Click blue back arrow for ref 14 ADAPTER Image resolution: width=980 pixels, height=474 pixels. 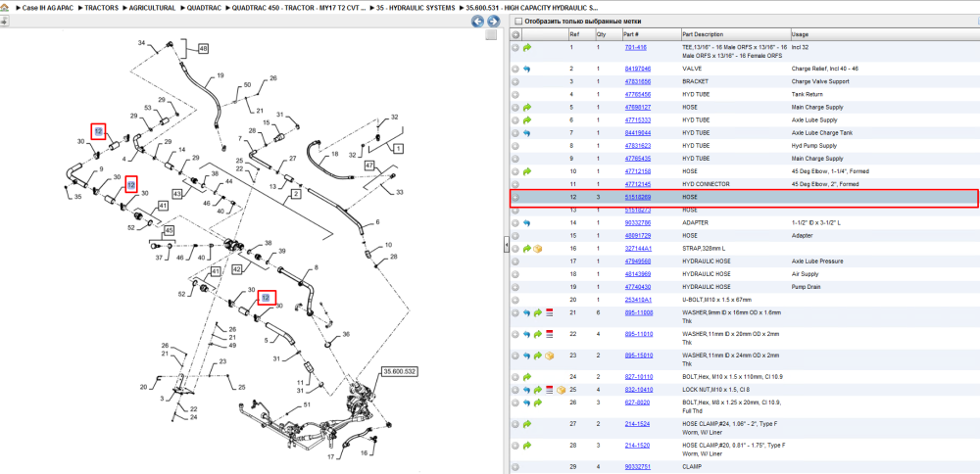(x=527, y=223)
